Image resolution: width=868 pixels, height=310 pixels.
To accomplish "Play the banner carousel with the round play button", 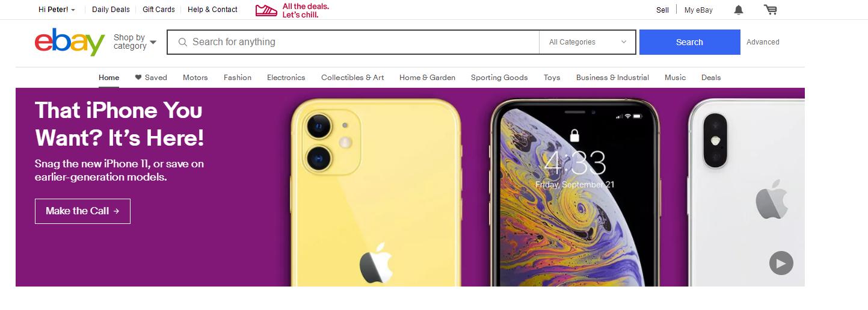I will pyautogui.click(x=781, y=263).
